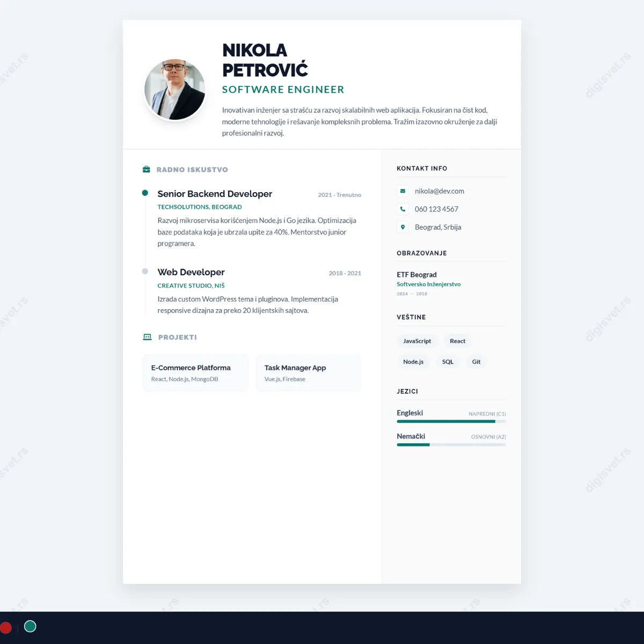Click the briefcase icon beside RADNO ISKUSTVO

click(146, 169)
